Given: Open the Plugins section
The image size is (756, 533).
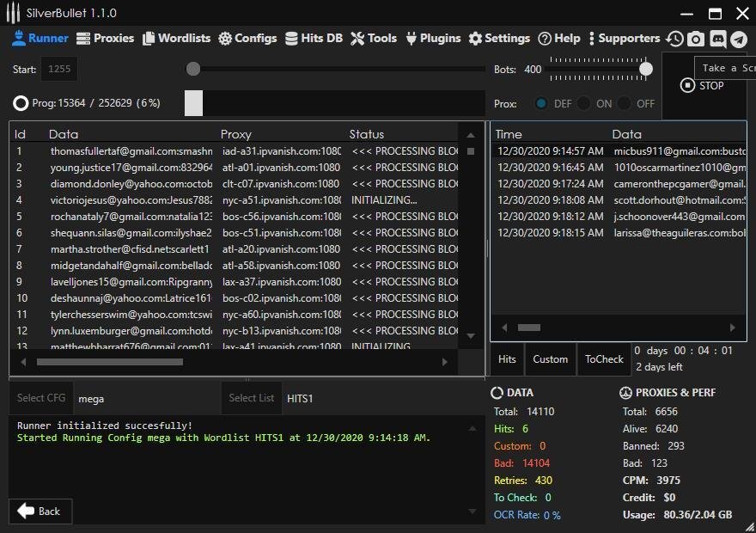Looking at the screenshot, I should coord(433,38).
